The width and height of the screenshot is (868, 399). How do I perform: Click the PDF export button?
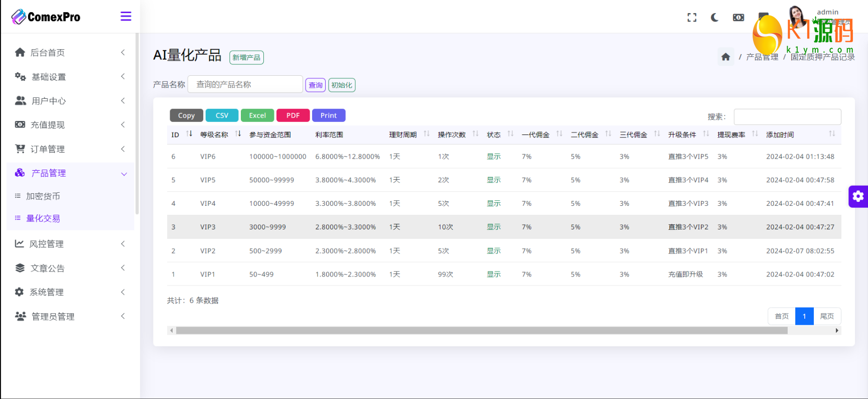pos(293,115)
